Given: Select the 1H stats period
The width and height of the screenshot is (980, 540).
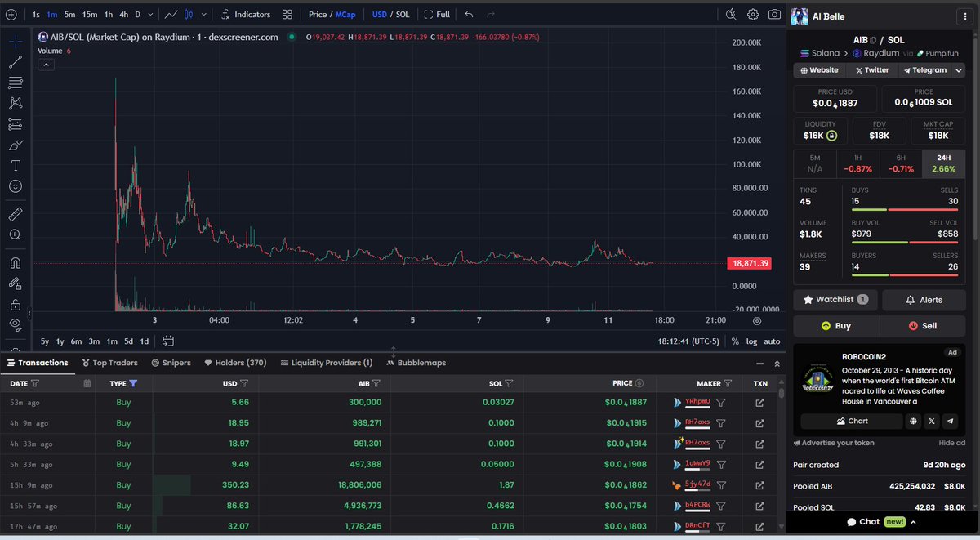Looking at the screenshot, I should tap(857, 163).
